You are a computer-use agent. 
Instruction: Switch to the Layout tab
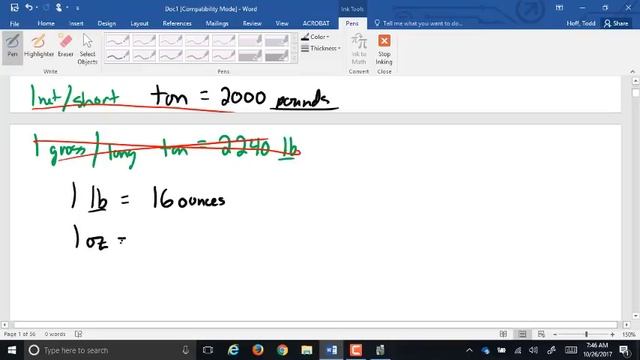coord(139,24)
